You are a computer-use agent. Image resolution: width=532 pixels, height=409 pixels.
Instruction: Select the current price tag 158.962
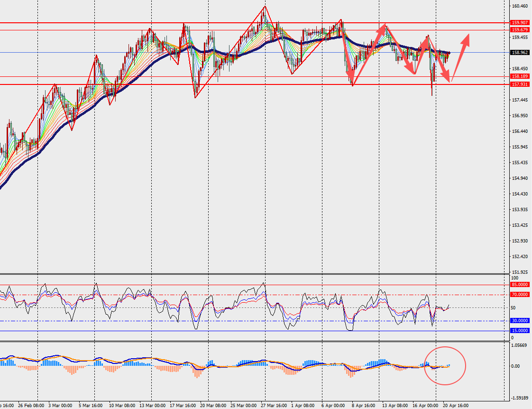coord(520,53)
